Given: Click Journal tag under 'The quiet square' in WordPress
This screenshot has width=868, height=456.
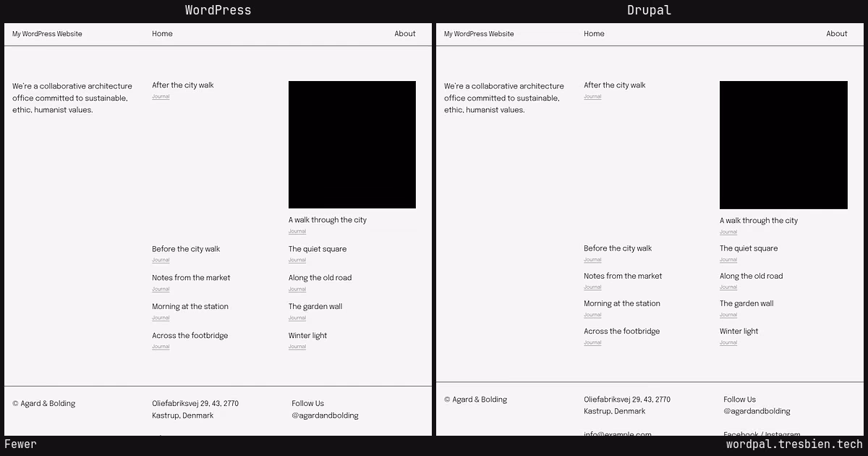Looking at the screenshot, I should pos(297,260).
